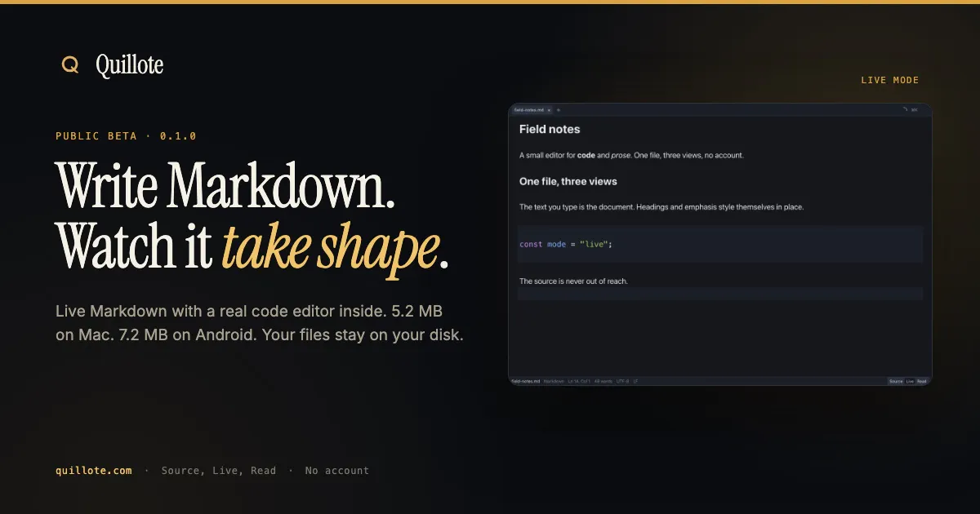Open a new tab with the plus icon
This screenshot has width=980, height=514.
pyautogui.click(x=559, y=109)
